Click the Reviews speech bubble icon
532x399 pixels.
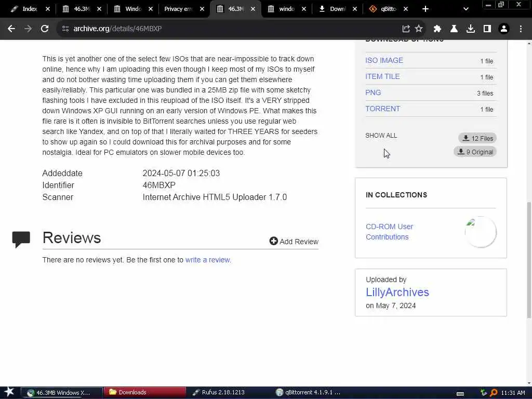tap(21, 239)
